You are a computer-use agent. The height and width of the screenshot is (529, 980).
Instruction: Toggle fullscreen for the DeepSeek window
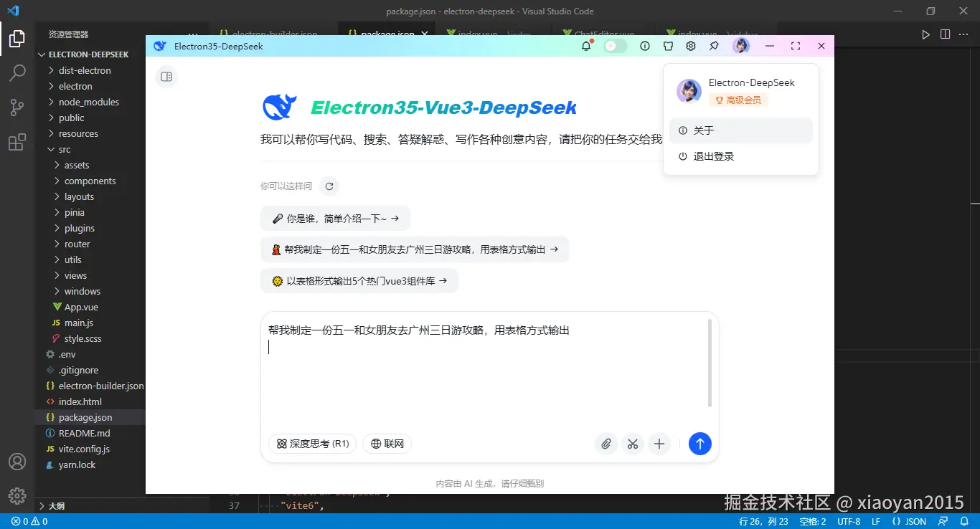(796, 46)
